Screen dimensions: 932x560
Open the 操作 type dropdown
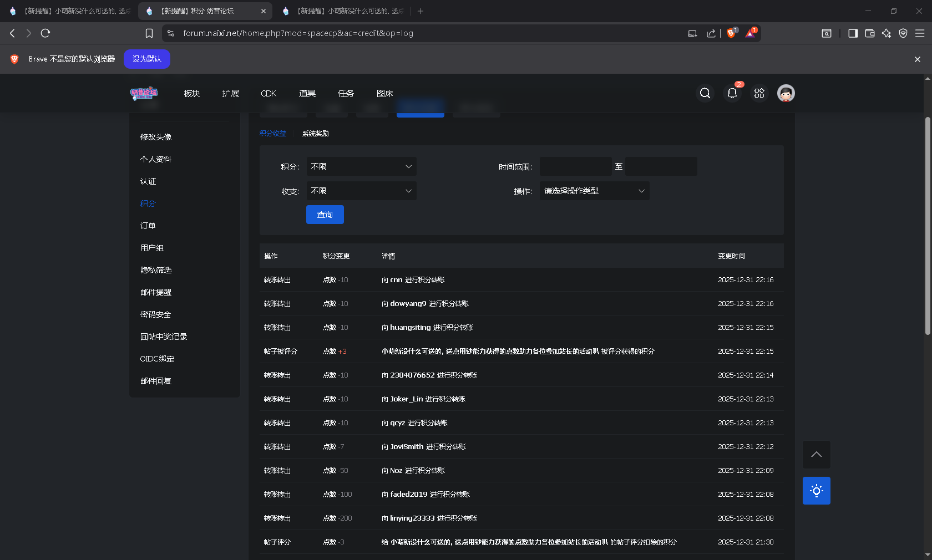594,191
